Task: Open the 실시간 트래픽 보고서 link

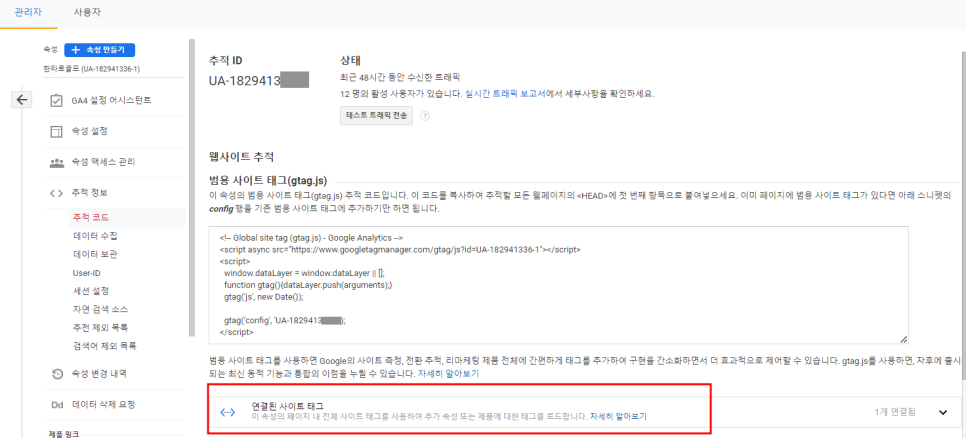Action: (505, 94)
